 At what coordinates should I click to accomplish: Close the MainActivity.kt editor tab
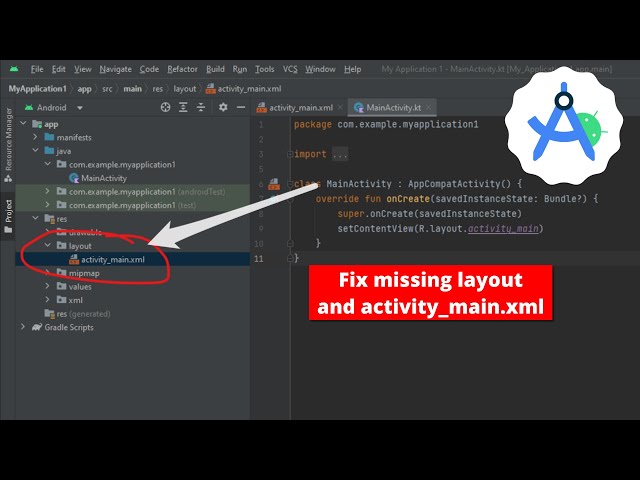tap(428, 108)
